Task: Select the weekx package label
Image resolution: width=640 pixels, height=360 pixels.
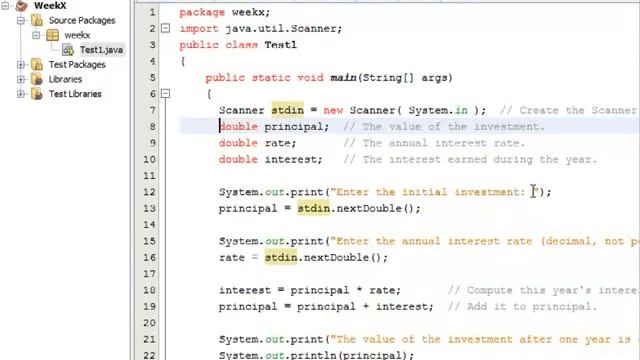Action: 77,35
